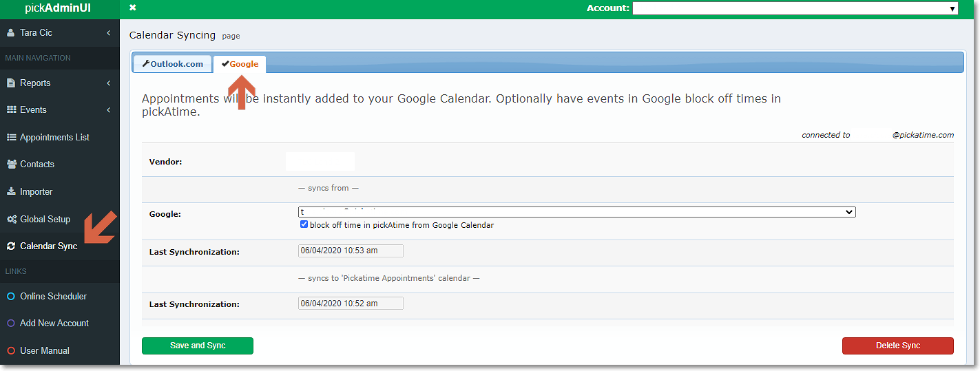
Task: Click the close X icon in top bar
Action: 133,8
